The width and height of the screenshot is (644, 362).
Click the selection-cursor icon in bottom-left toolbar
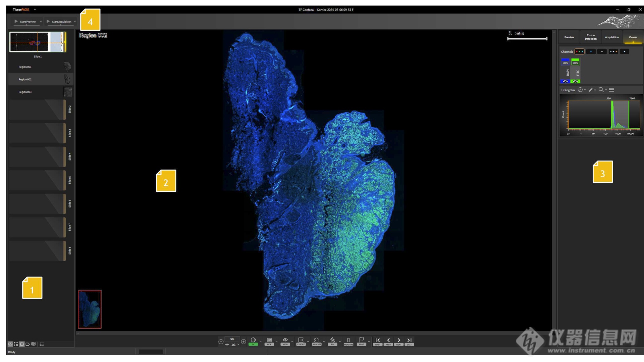[16, 344]
